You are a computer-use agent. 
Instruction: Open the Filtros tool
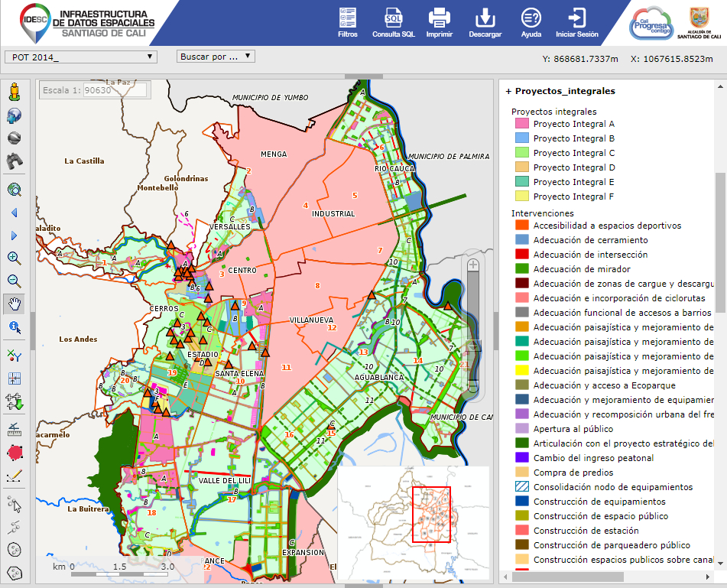click(347, 23)
